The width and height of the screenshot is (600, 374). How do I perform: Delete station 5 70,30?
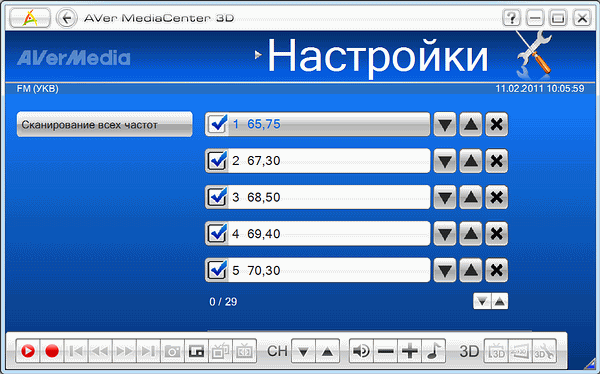[497, 270]
